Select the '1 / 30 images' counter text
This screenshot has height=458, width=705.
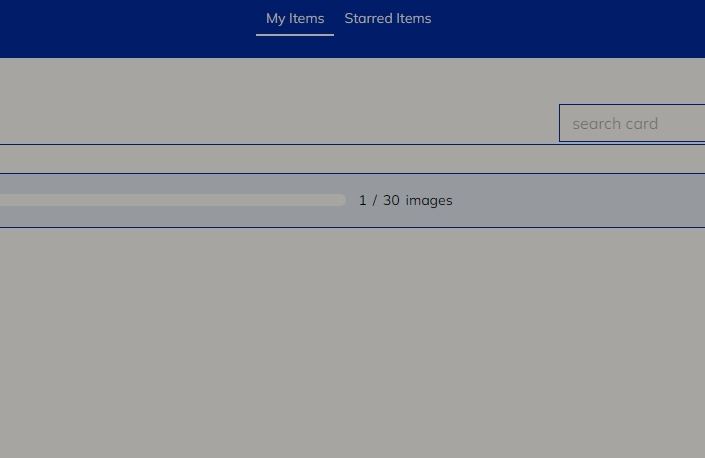pos(406,200)
